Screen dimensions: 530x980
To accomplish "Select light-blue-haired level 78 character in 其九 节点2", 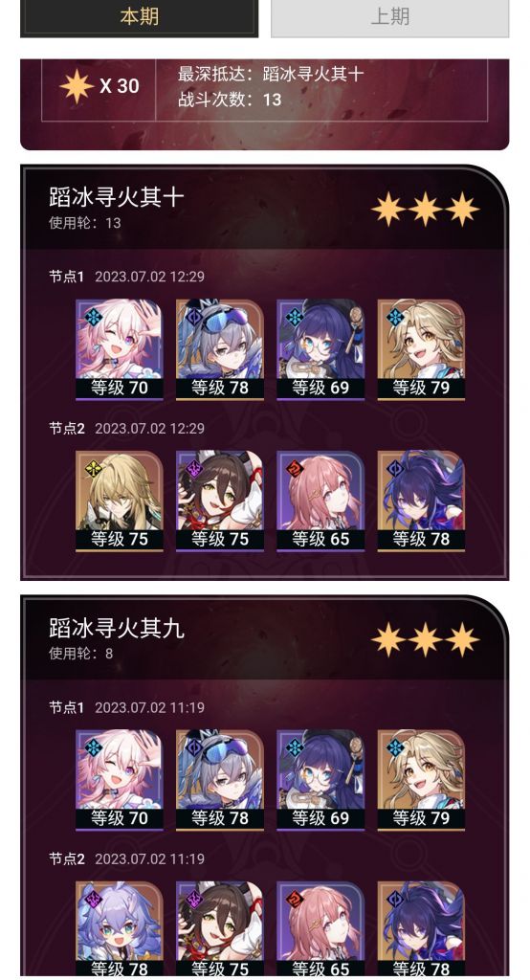I will point(120,930).
